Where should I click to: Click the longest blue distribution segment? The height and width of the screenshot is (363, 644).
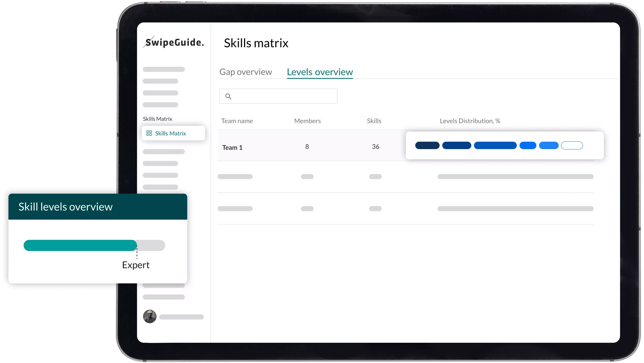coord(495,146)
